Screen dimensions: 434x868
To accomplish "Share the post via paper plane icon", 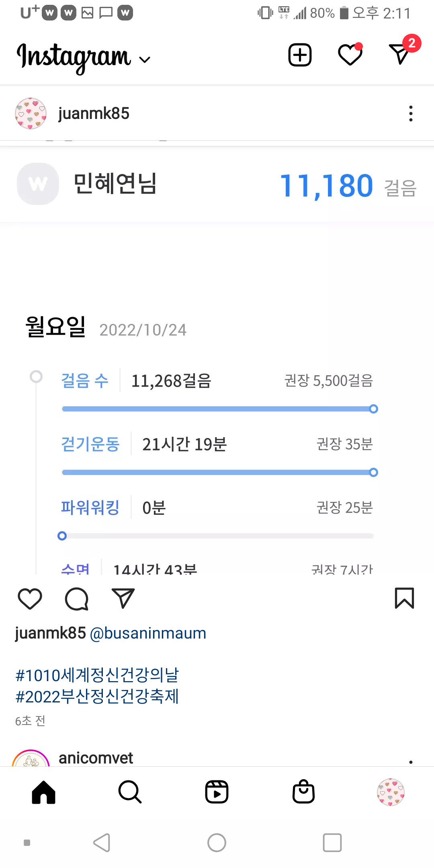I will [x=123, y=599].
